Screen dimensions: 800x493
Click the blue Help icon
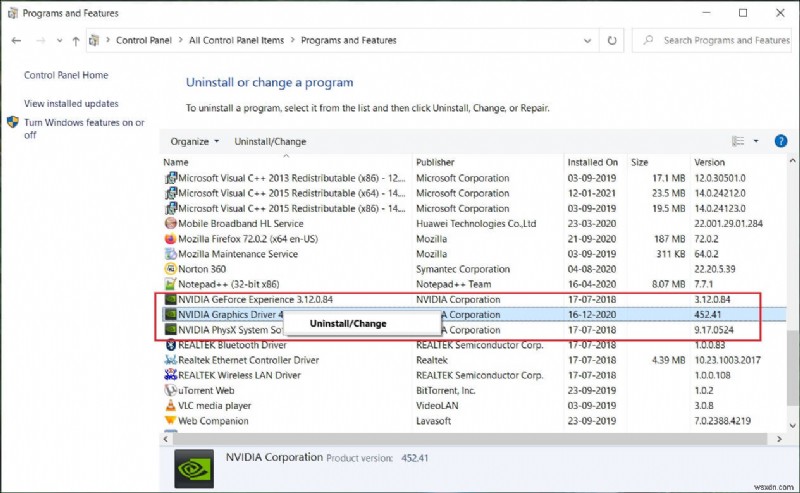pos(781,141)
